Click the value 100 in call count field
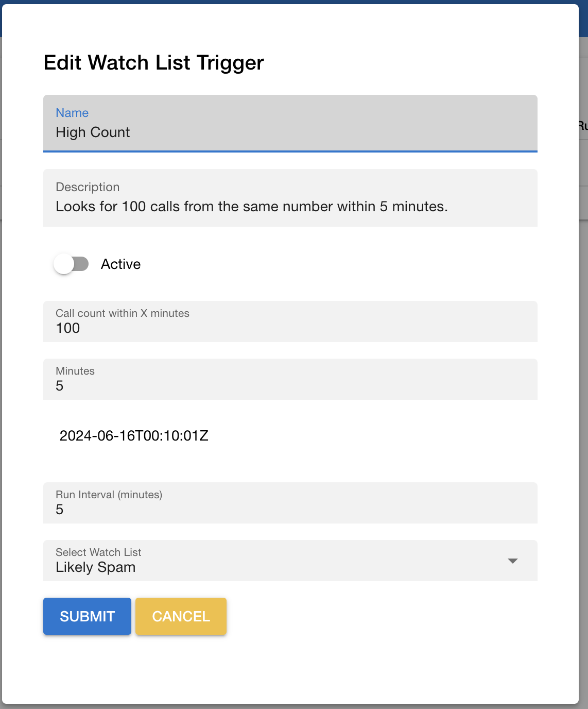Screen dimensions: 588x709 67,328
